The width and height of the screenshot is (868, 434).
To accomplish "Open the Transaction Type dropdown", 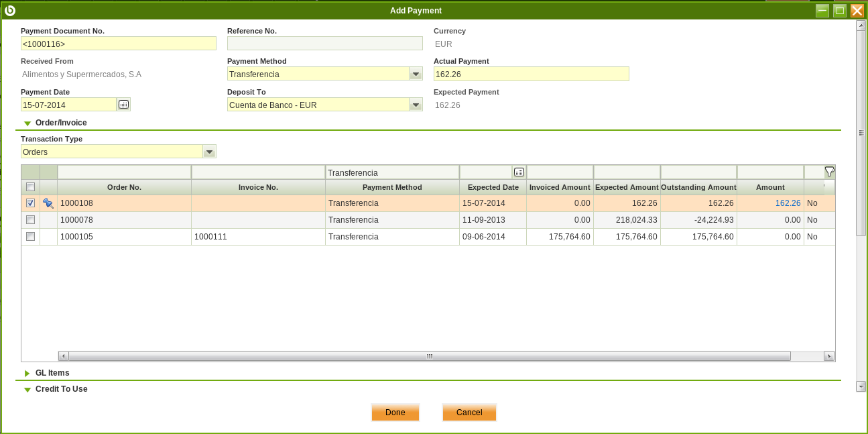I will tap(209, 152).
